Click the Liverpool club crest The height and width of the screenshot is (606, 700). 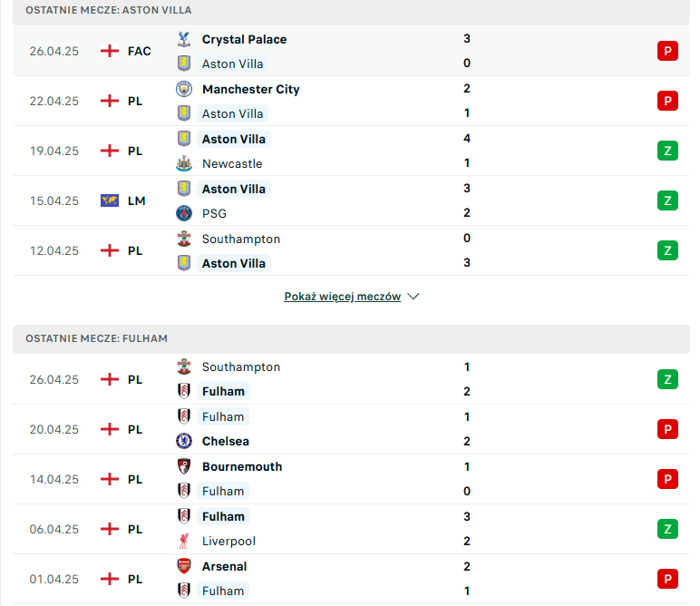tap(184, 541)
